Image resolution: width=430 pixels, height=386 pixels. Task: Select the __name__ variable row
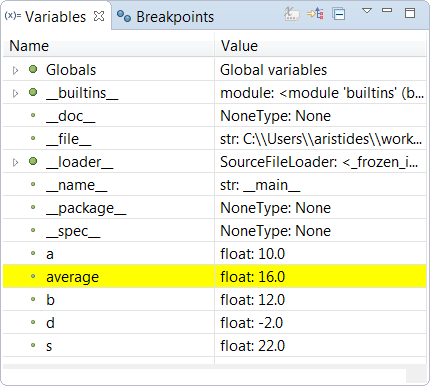coord(215,185)
